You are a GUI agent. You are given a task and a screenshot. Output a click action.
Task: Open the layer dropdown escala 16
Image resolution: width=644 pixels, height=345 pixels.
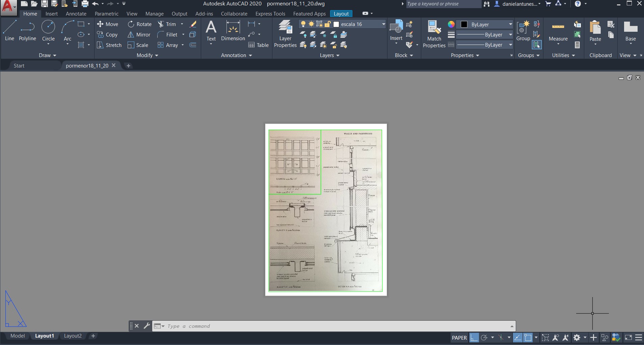[342, 24]
